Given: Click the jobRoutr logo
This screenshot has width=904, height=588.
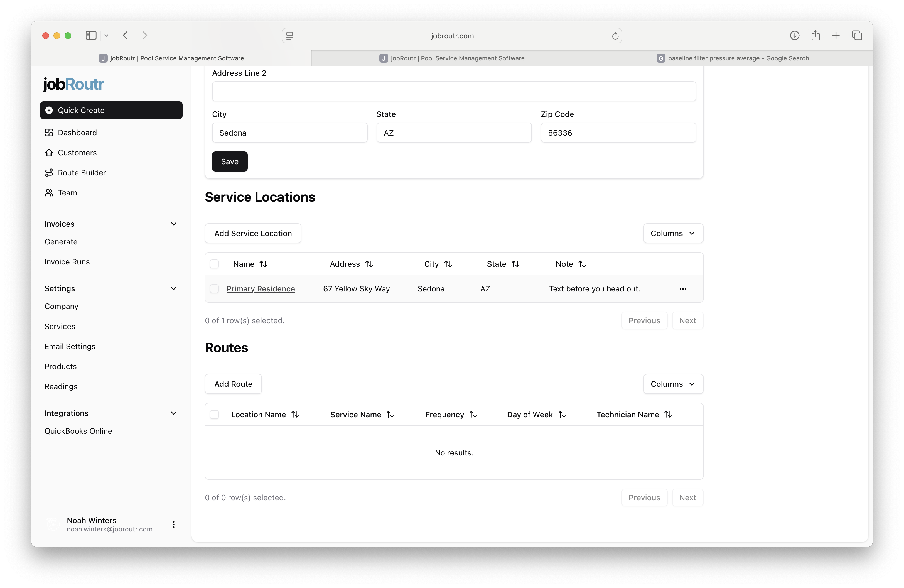Looking at the screenshot, I should click(x=73, y=84).
